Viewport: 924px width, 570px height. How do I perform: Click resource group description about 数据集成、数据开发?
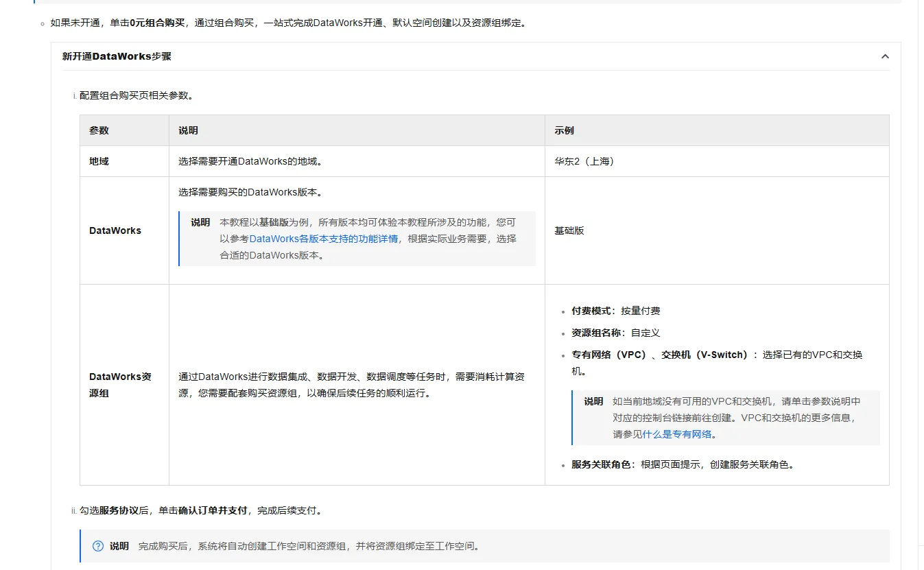point(352,385)
